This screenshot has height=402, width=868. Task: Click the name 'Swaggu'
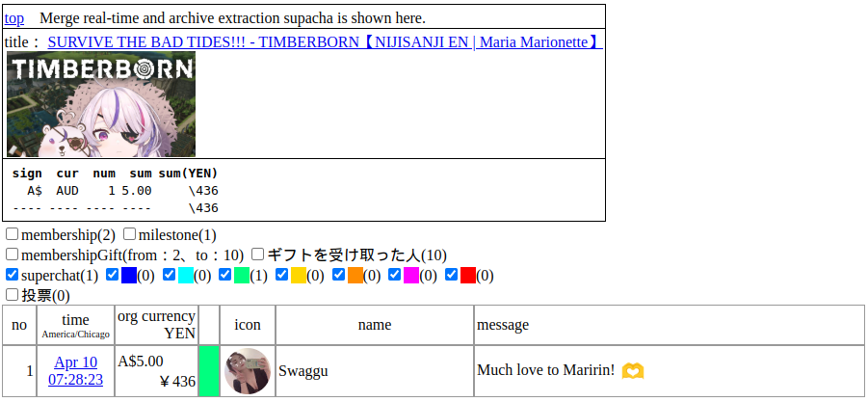pos(303,370)
